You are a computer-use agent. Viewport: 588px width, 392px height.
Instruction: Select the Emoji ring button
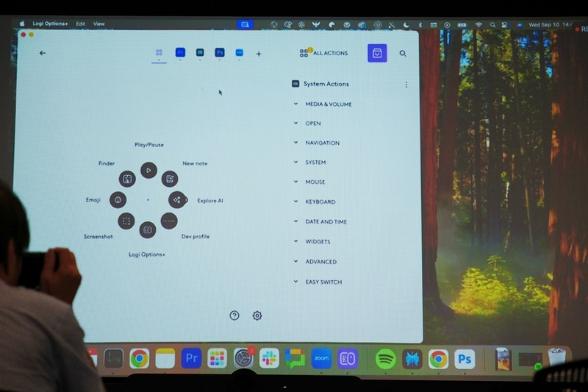click(x=118, y=200)
